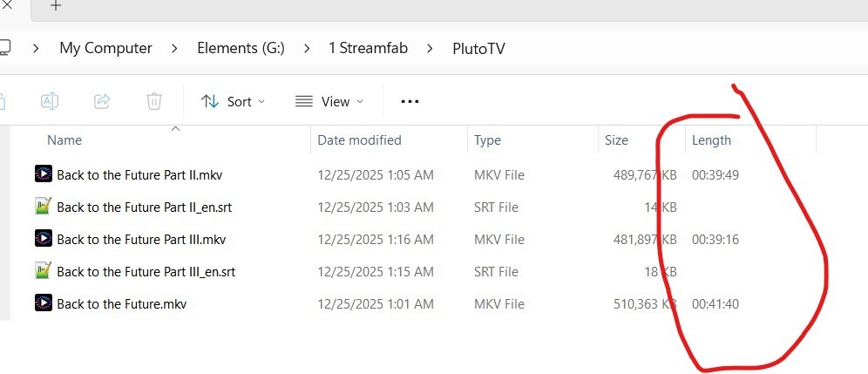
Task: Open the Sort dropdown menu
Action: click(x=233, y=101)
